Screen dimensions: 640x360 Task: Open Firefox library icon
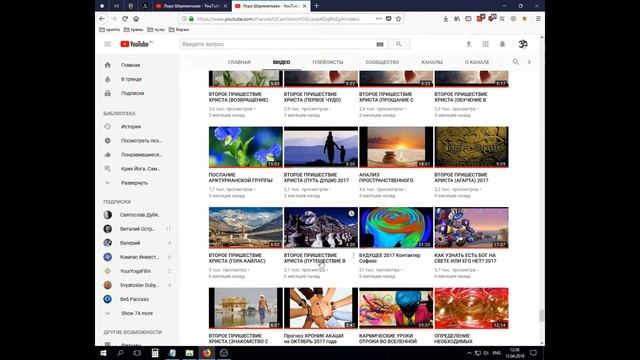pyautogui.click(x=457, y=19)
